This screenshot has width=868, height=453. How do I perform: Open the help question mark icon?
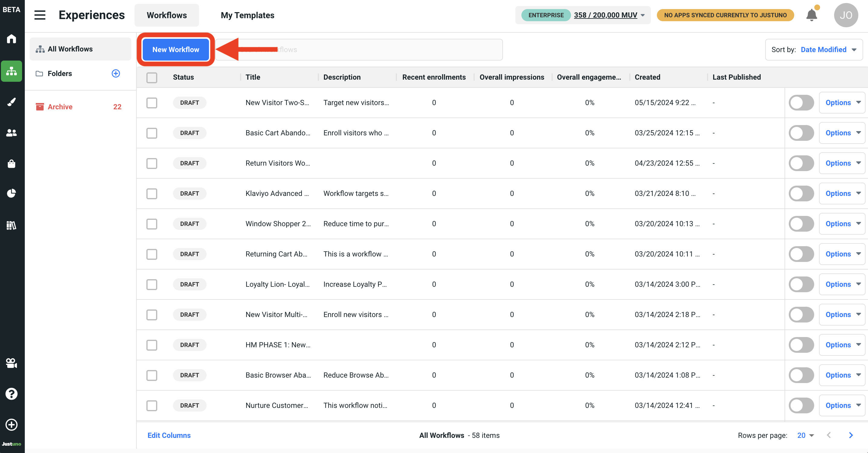tap(11, 394)
